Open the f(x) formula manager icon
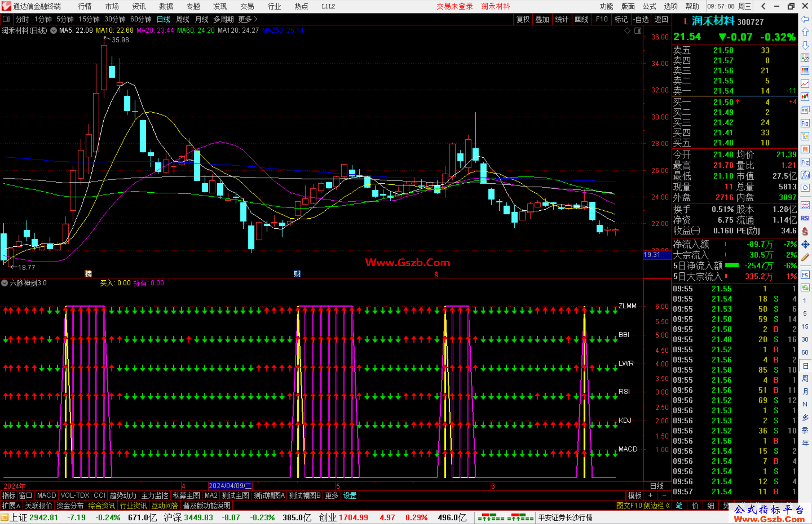The height and width of the screenshot is (524, 812). pyautogui.click(x=805, y=175)
